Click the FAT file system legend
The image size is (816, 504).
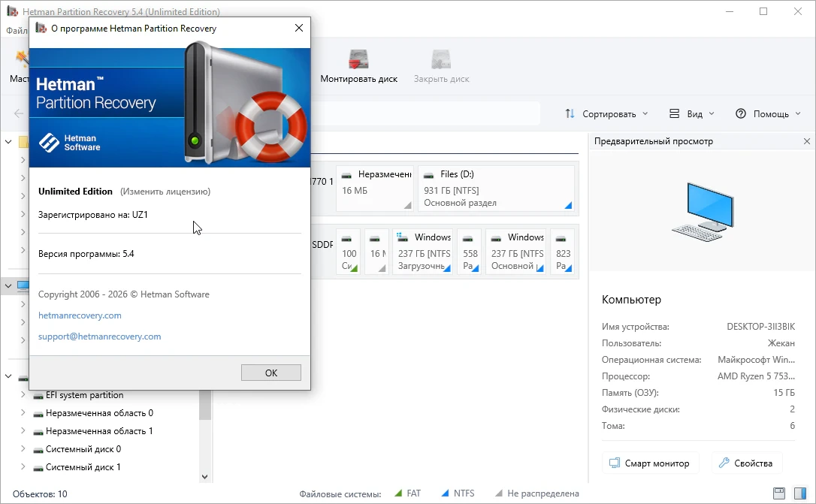(407, 493)
